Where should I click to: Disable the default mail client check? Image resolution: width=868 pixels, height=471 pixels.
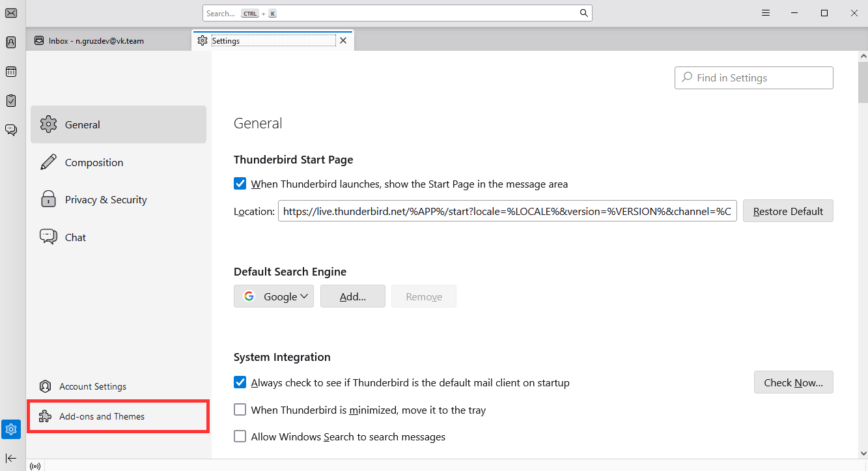click(x=240, y=382)
